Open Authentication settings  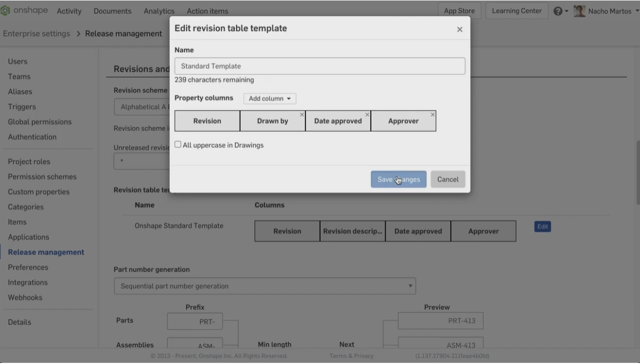pos(32,137)
